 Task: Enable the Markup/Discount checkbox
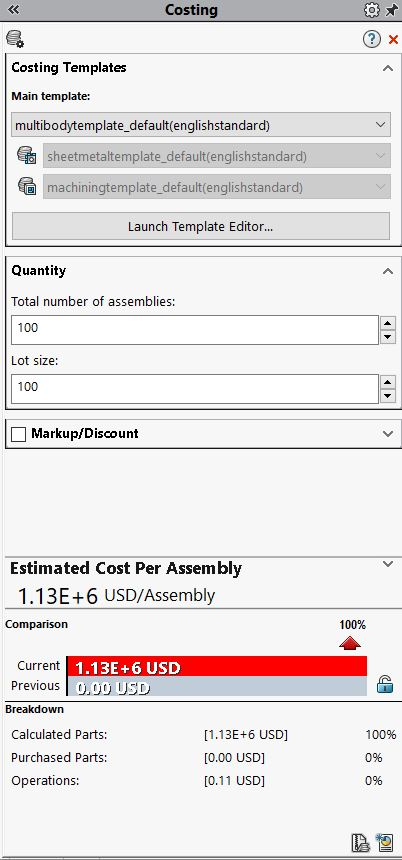pyautogui.click(x=19, y=434)
